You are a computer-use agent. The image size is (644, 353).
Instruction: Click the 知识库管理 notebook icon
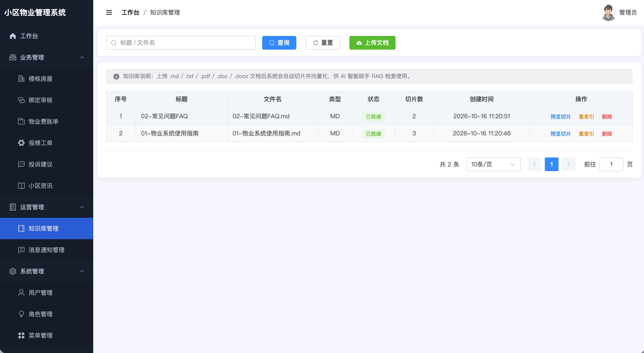click(x=21, y=228)
